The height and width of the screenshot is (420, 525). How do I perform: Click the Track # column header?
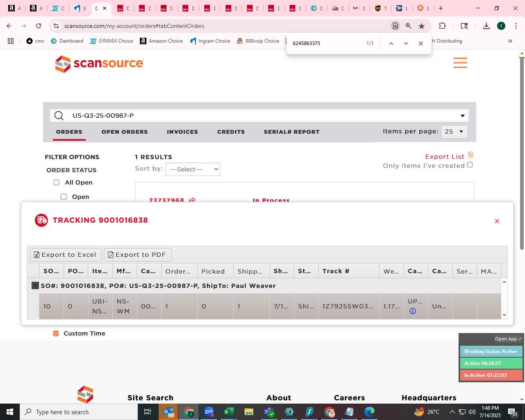tap(349, 271)
